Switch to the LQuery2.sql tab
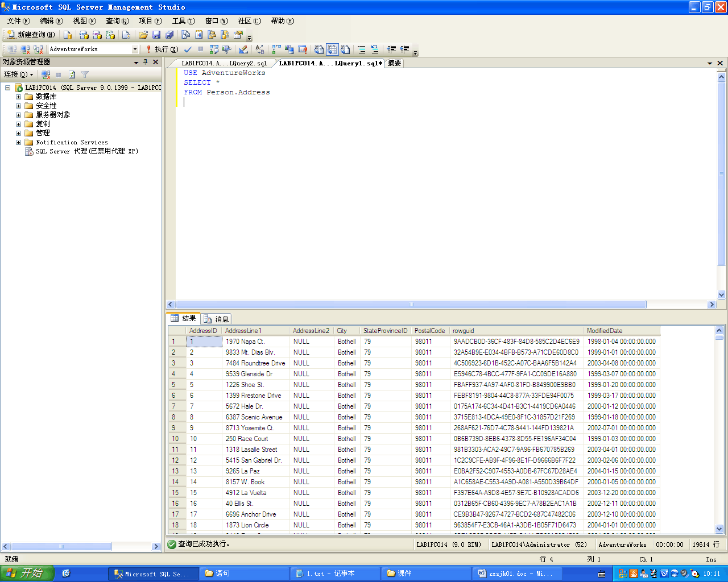The width and height of the screenshot is (728, 582). (x=224, y=63)
